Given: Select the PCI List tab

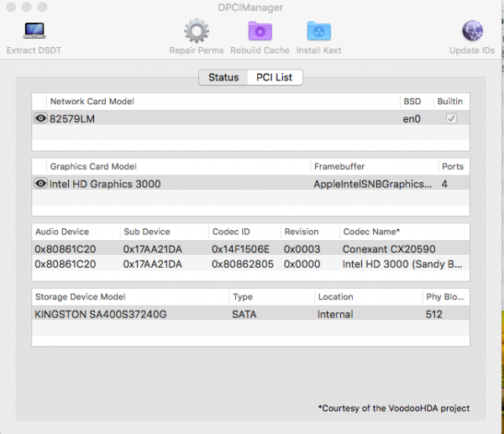Looking at the screenshot, I should coord(274,77).
